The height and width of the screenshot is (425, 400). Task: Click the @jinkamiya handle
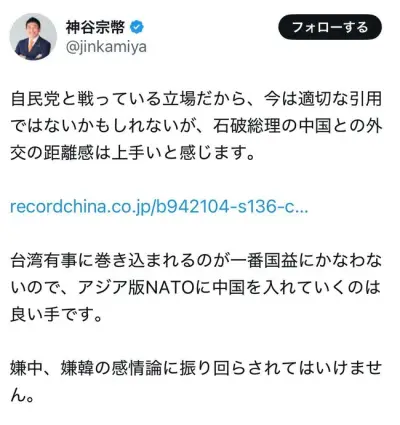(106, 47)
